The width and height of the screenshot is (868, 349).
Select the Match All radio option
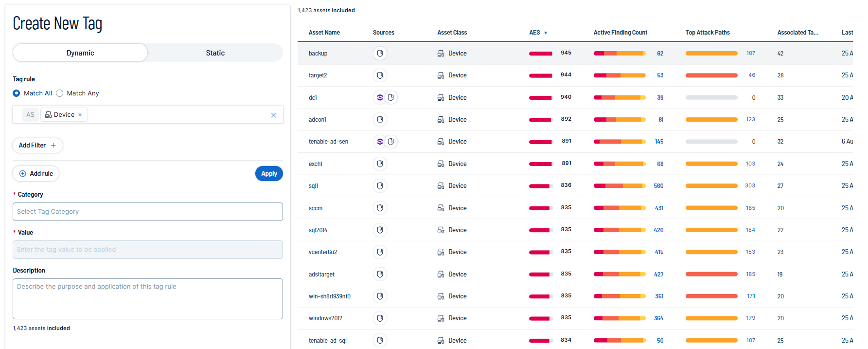click(17, 93)
